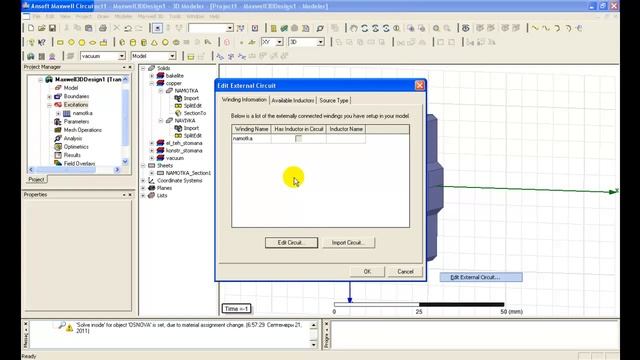Open the Help menu
Image resolution: width=640 pixels, height=360 pixels.
214,16
